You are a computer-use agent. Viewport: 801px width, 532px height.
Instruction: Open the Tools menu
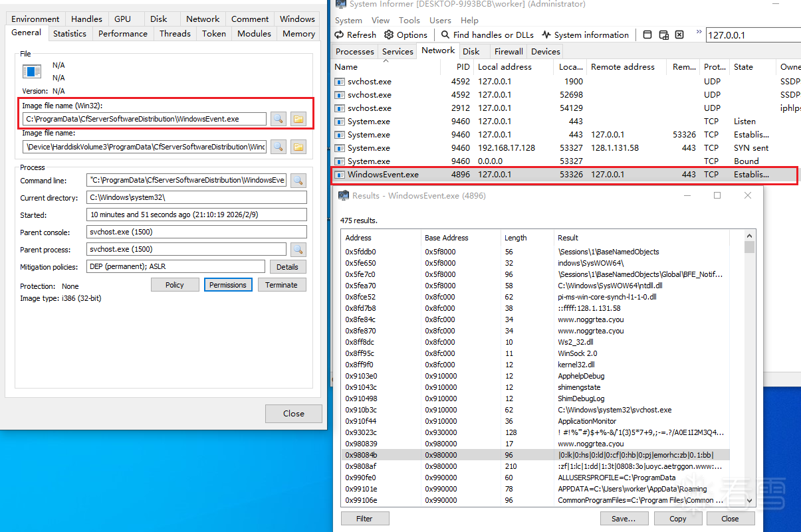pyautogui.click(x=409, y=20)
